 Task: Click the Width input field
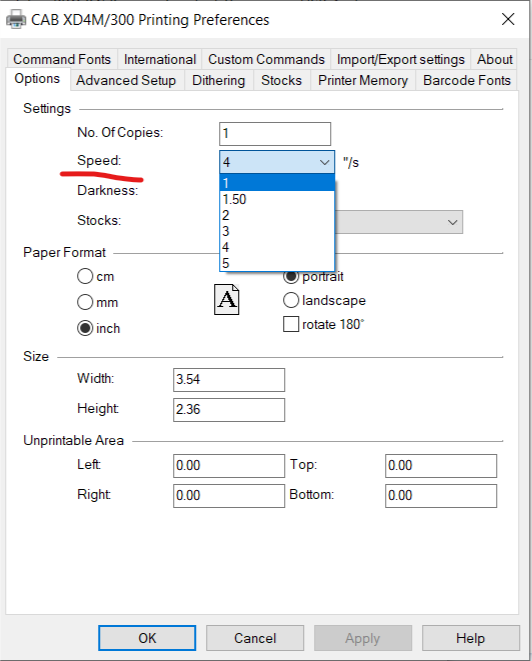tap(229, 380)
